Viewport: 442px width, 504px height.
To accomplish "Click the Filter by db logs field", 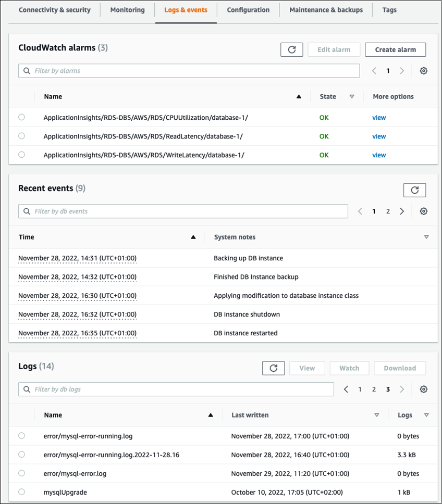I will pyautogui.click(x=156, y=389).
